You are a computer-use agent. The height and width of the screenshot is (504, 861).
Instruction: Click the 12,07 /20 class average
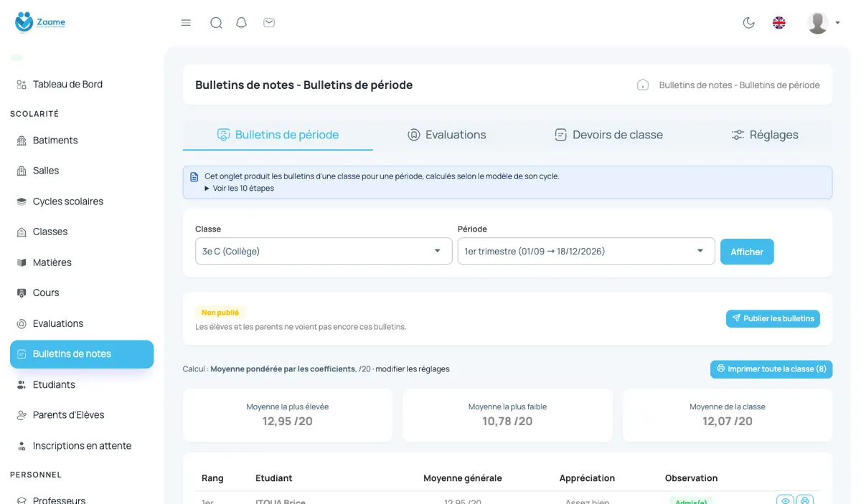728,422
